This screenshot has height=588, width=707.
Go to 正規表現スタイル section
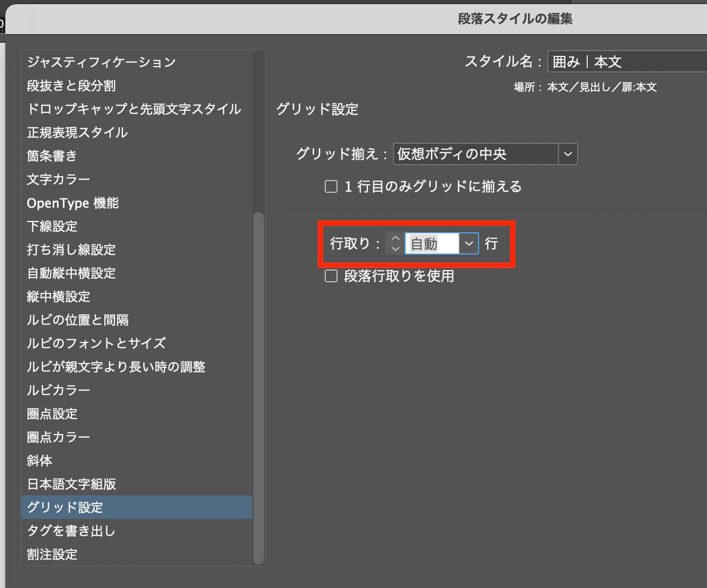point(77,133)
